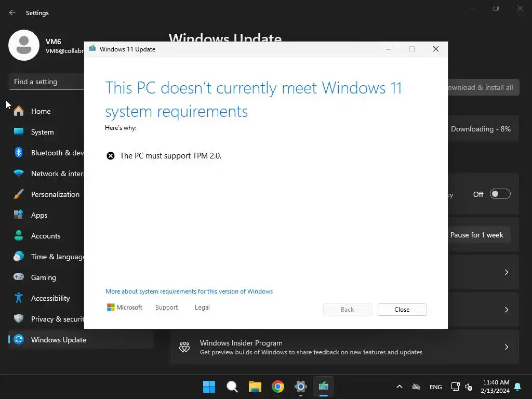Open the Support link in the dialog
532x399 pixels.
(x=167, y=308)
